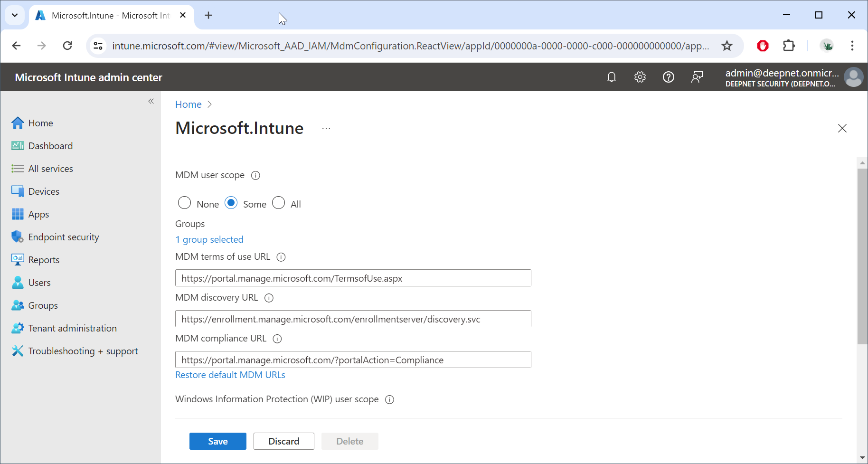Screen dimensions: 868x464
Task: Click the info icon next to MDM discovery URL
Action: tap(269, 298)
